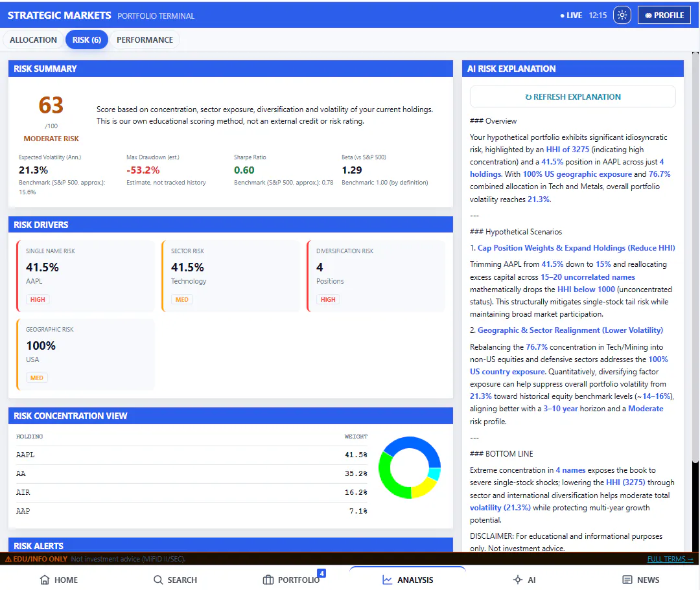Click the HOLDING column header
The image size is (700, 590).
point(29,437)
